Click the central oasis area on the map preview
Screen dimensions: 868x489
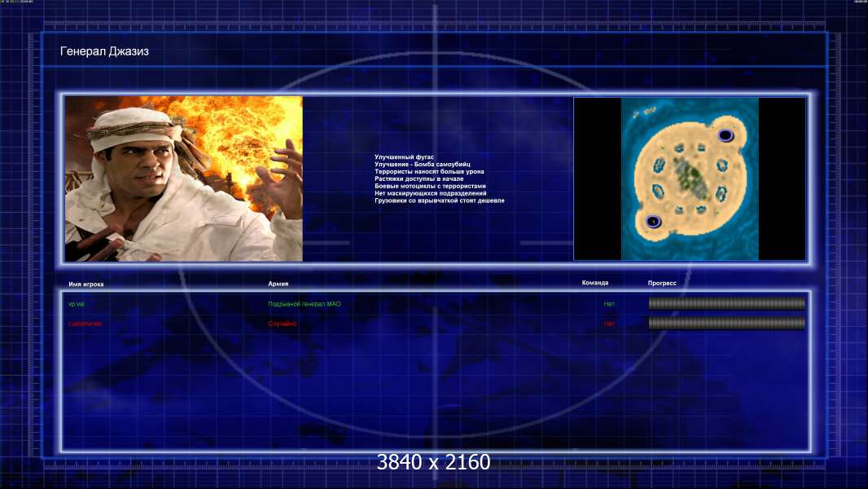click(x=690, y=177)
